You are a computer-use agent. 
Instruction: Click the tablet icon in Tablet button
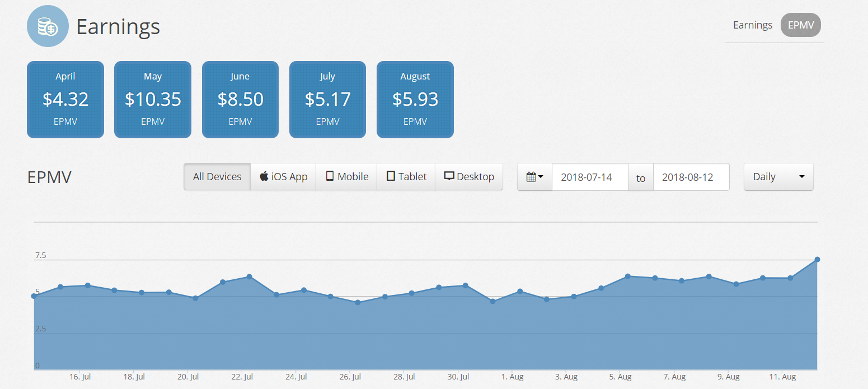pyautogui.click(x=391, y=176)
